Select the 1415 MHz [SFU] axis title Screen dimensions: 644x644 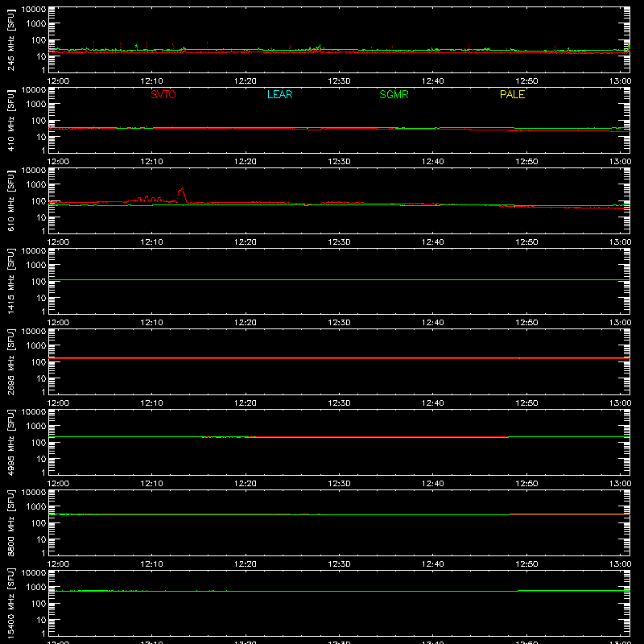coord(11,281)
